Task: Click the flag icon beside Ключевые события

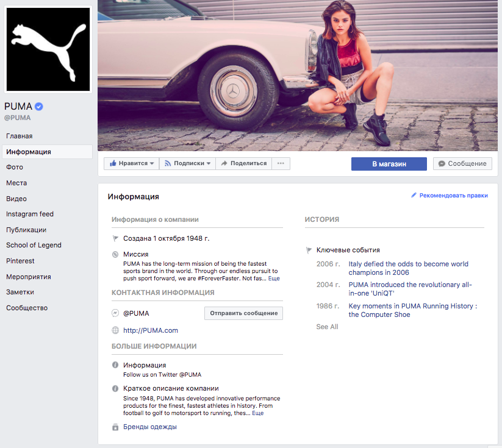Action: coord(309,250)
